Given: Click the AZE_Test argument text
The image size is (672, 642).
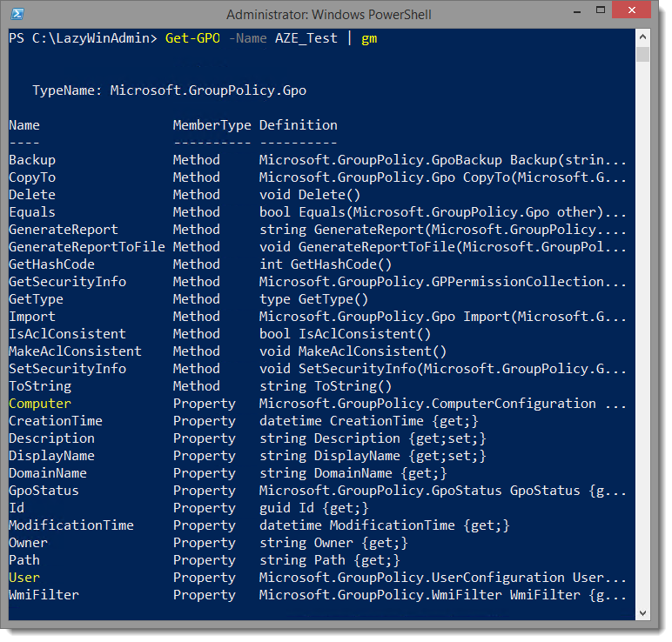Looking at the screenshot, I should pos(306,38).
